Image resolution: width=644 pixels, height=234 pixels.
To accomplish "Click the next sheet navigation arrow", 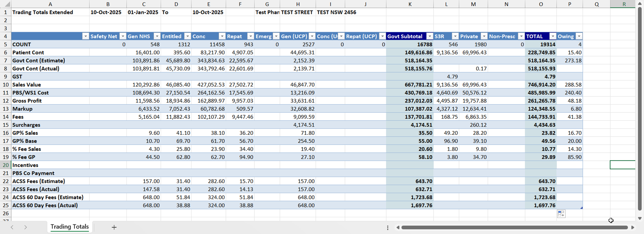I will click(26, 227).
